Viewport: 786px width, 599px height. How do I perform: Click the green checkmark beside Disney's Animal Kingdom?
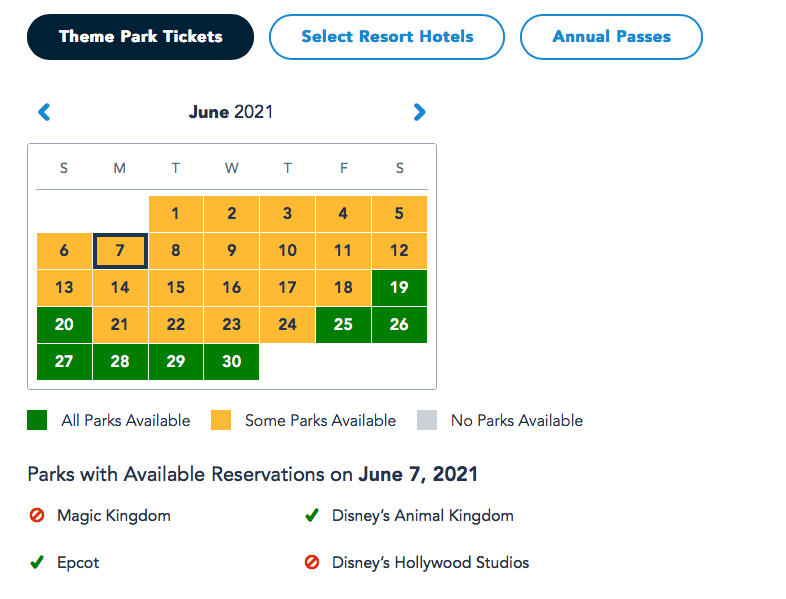tap(312, 516)
